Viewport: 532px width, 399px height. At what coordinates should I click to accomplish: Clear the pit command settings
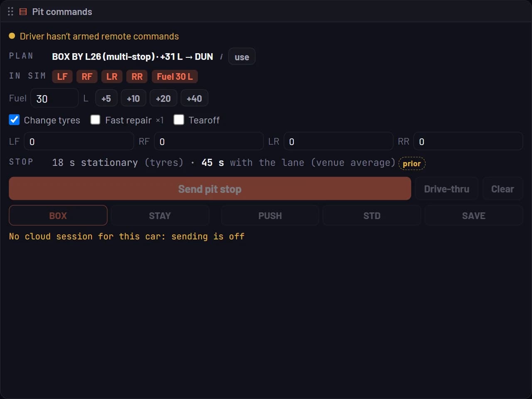502,189
